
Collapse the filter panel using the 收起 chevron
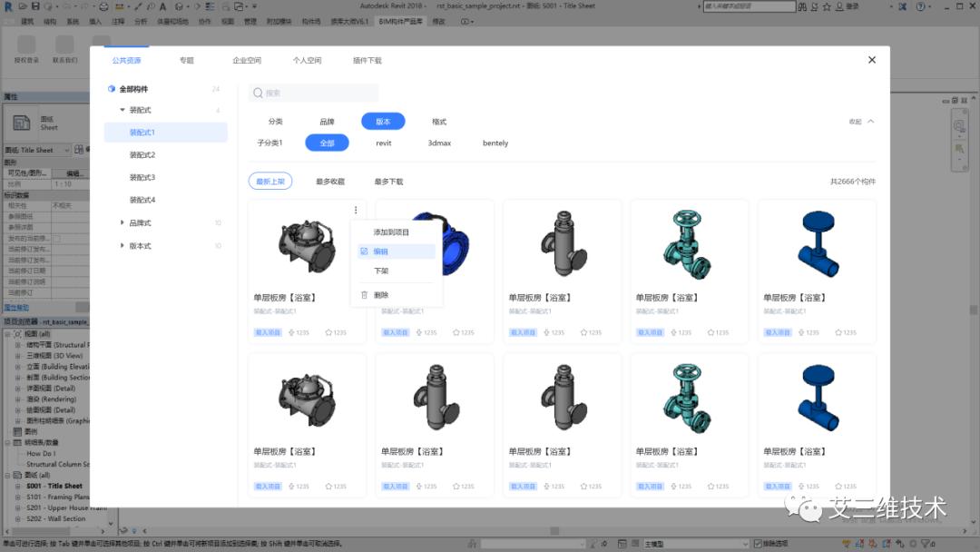click(869, 120)
